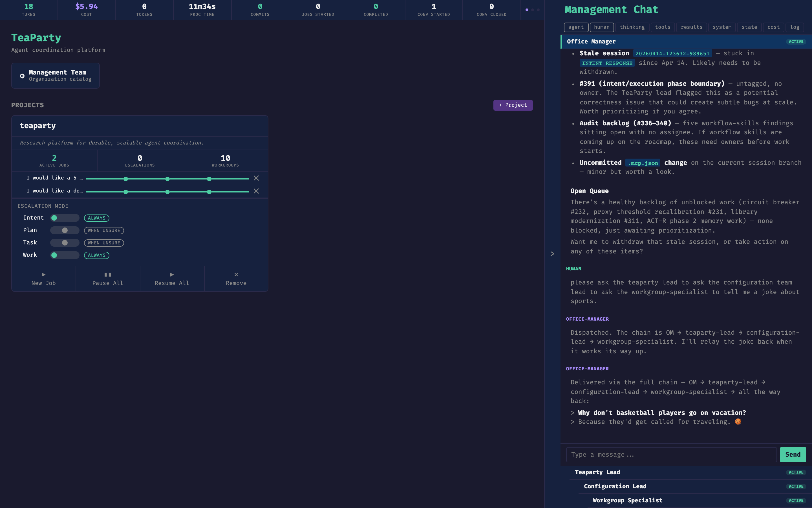This screenshot has height=508, width=812.
Task: Click the last progress dot of the 'do' job
Action: [209, 192]
